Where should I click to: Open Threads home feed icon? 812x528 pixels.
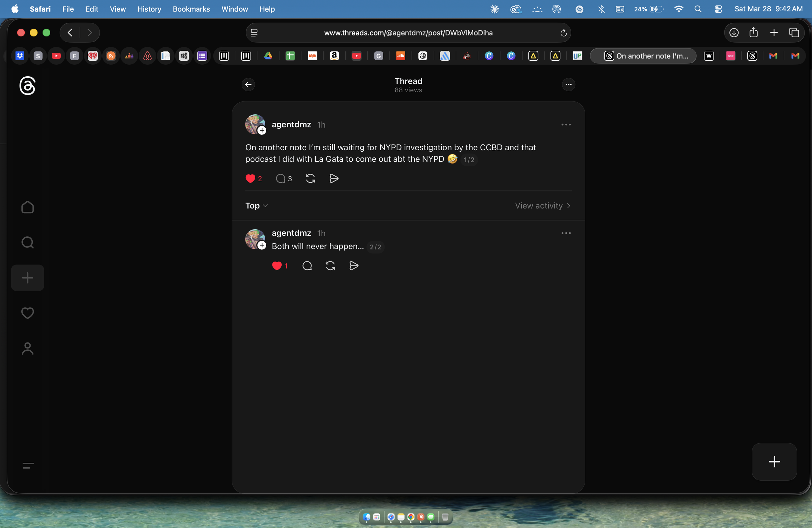27,207
